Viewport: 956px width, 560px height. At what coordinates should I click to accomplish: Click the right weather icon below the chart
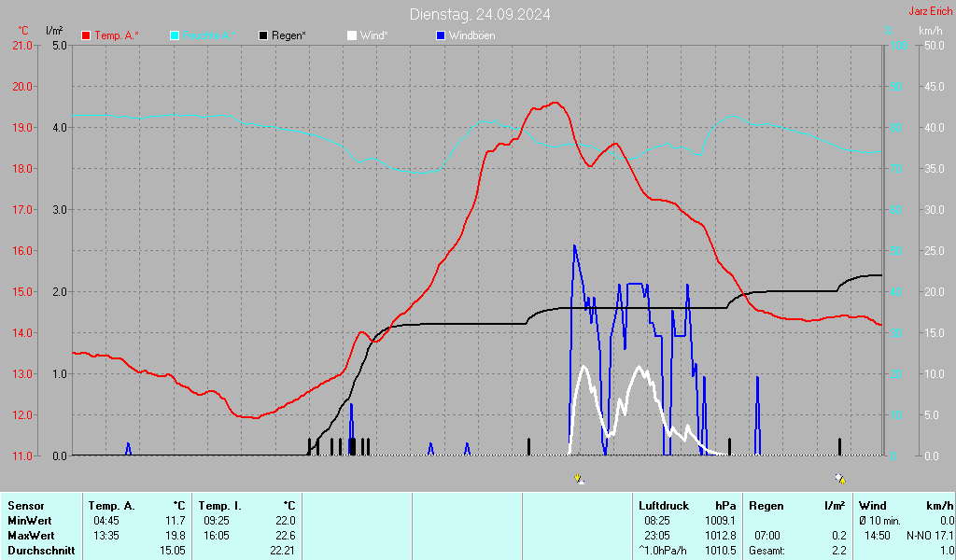[840, 479]
